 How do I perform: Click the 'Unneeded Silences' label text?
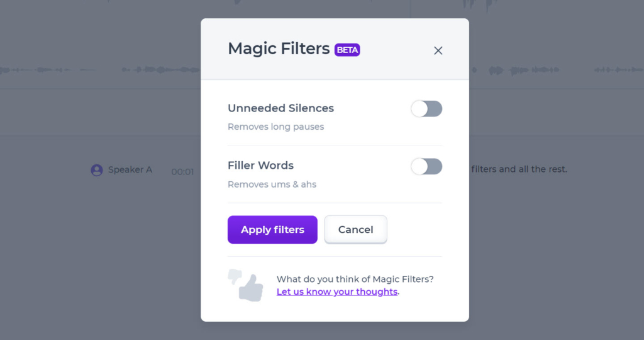click(x=280, y=108)
